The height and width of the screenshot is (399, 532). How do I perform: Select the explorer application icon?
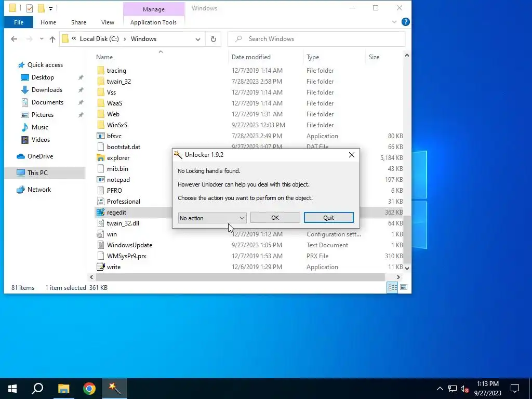(100, 158)
